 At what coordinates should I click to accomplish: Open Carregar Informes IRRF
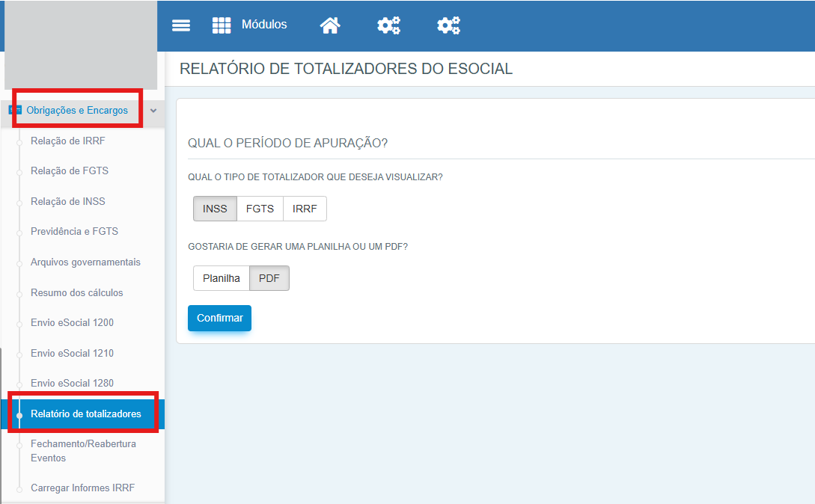tap(82, 488)
